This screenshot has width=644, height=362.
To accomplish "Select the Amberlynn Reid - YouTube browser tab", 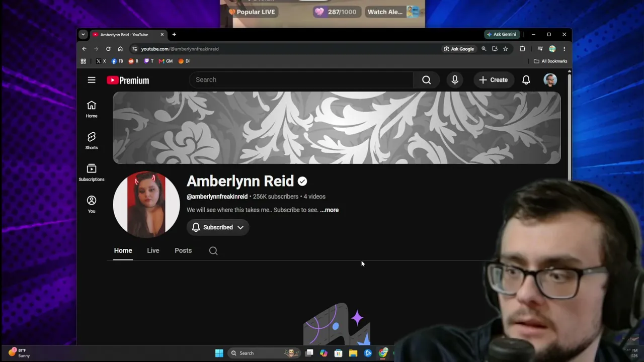I will point(128,35).
